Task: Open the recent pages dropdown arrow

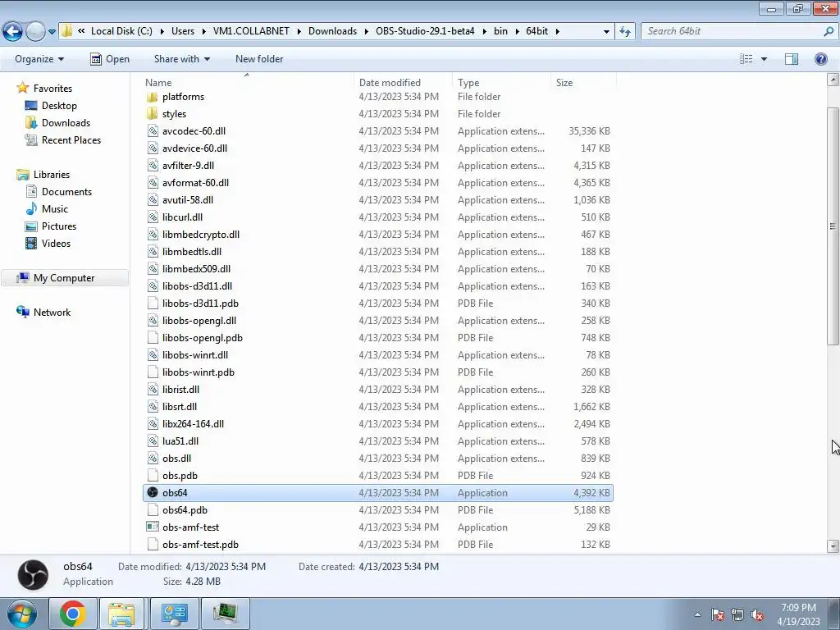Action: click(x=52, y=32)
